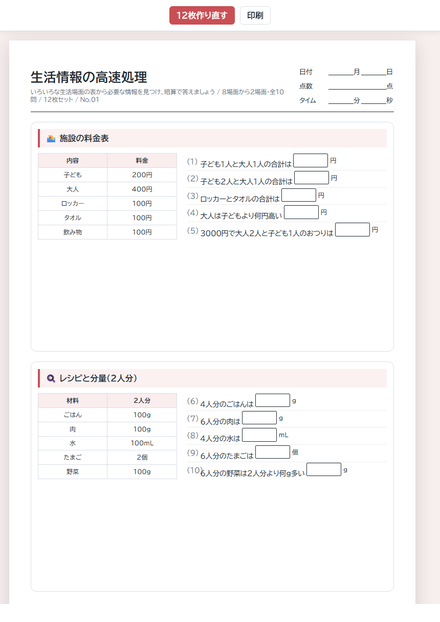Click the ごはん row label

coord(73,415)
